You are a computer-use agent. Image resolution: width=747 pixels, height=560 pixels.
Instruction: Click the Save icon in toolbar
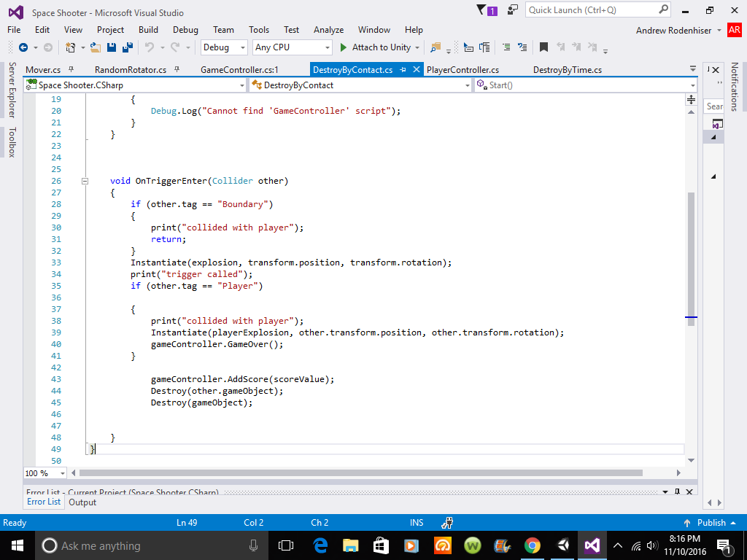[112, 47]
